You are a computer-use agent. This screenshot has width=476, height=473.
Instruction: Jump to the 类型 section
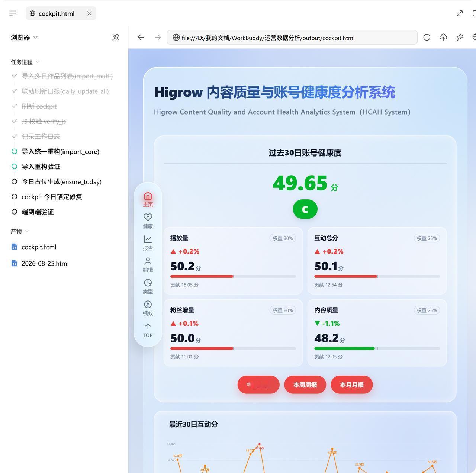148,286
